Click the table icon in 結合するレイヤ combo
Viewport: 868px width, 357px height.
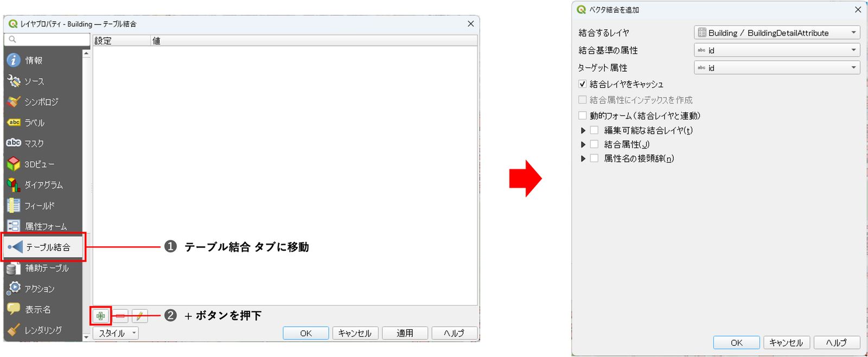coord(702,33)
